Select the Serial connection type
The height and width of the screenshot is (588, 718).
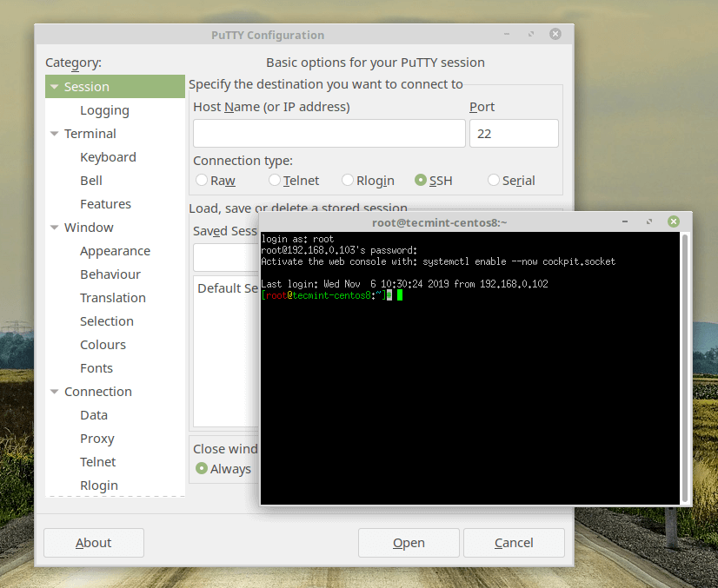(x=492, y=180)
